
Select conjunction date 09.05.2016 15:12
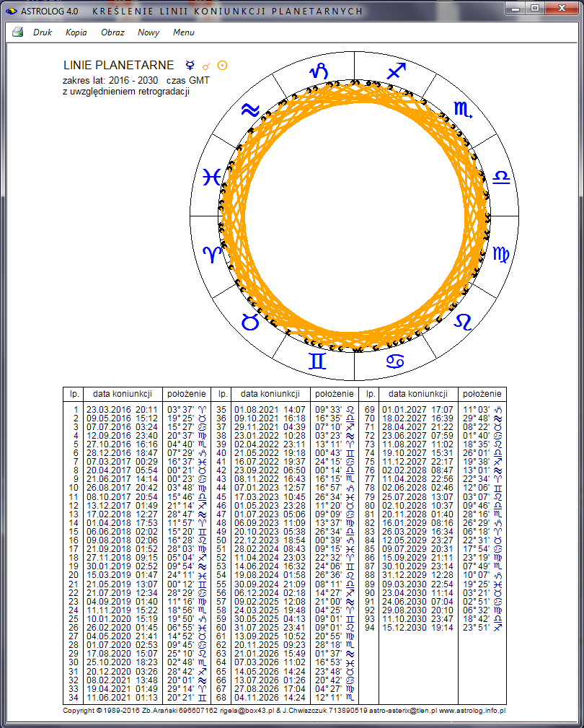[x=122, y=418]
